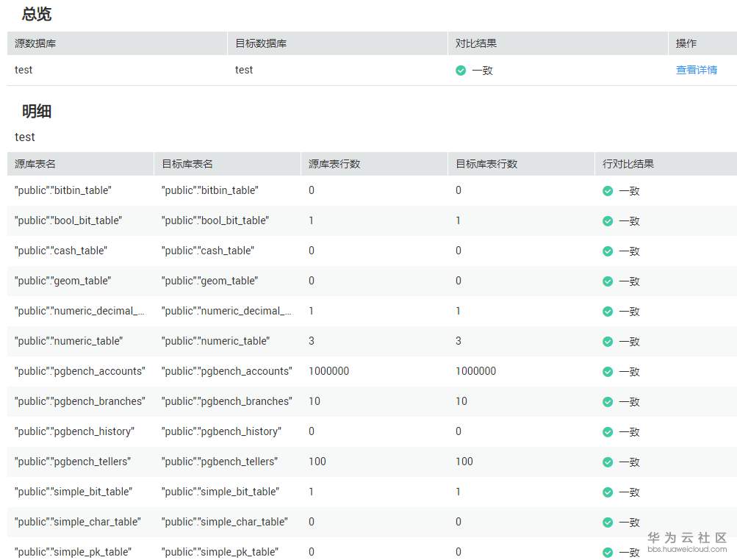Image resolution: width=737 pixels, height=560 pixels.
Task: Click the green check icon in simple_char_table row
Action: (x=608, y=522)
